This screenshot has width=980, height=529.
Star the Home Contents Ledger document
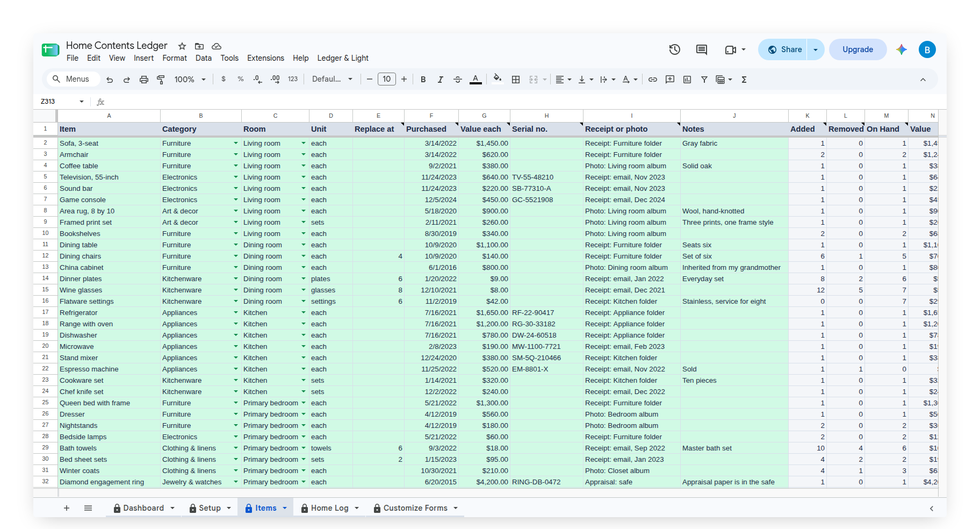(x=182, y=46)
